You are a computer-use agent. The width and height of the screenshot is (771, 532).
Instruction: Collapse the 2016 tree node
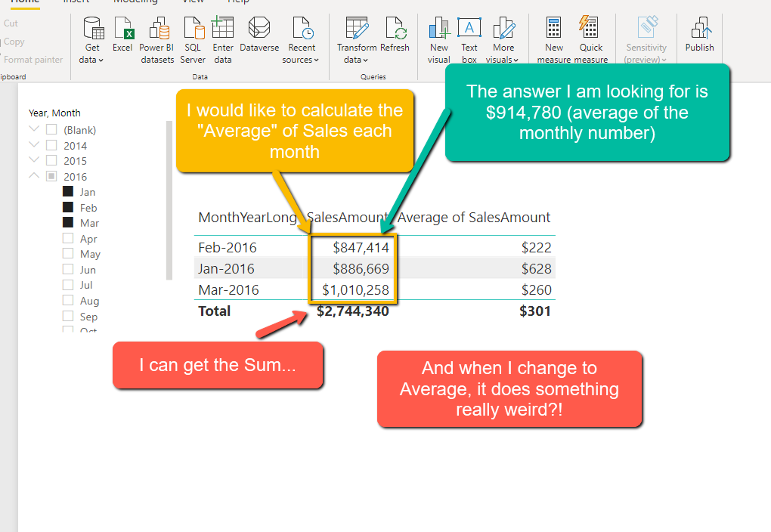point(33,175)
